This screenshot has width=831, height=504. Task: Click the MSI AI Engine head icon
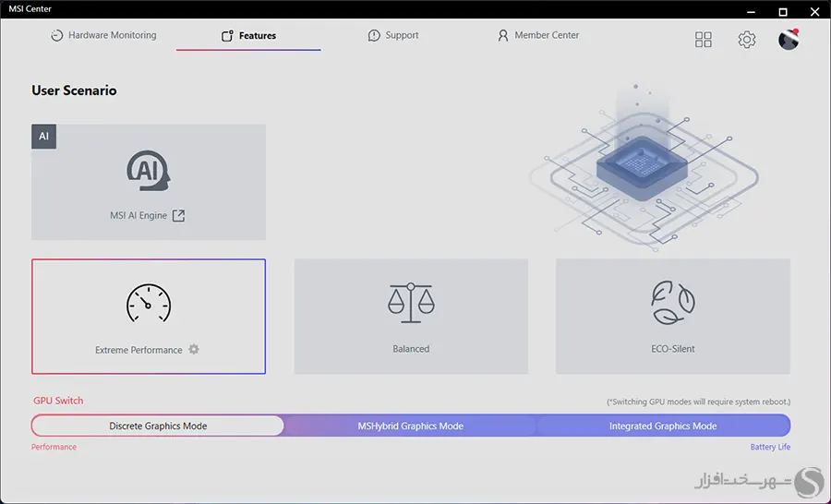149,172
